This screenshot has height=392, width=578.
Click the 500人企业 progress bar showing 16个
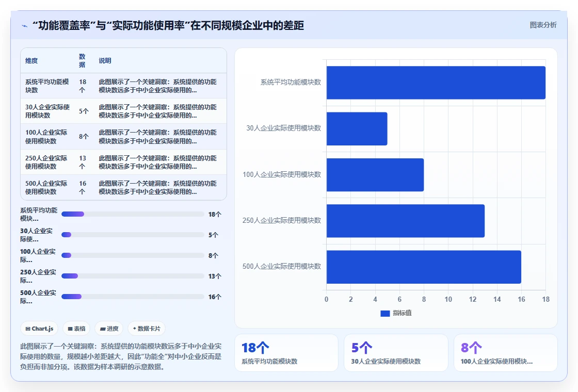(133, 297)
